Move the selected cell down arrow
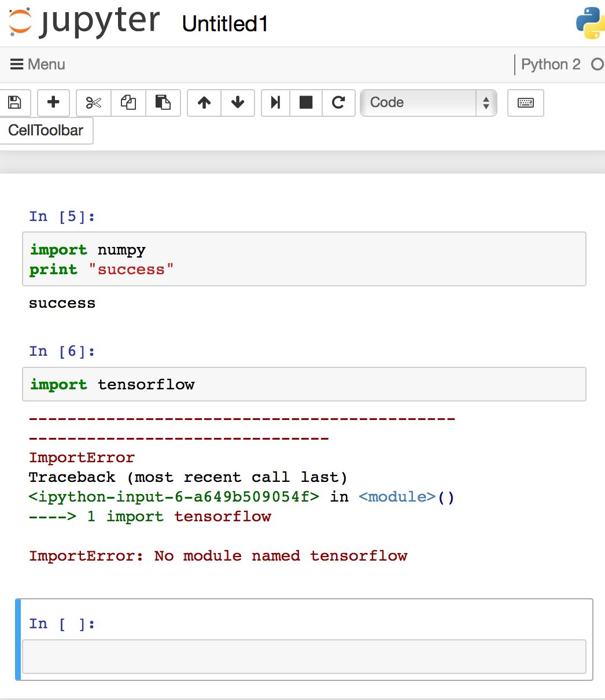 click(x=238, y=103)
